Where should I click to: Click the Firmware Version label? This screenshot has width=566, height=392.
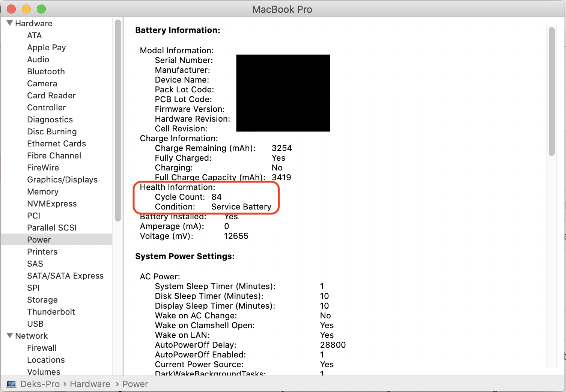click(190, 109)
